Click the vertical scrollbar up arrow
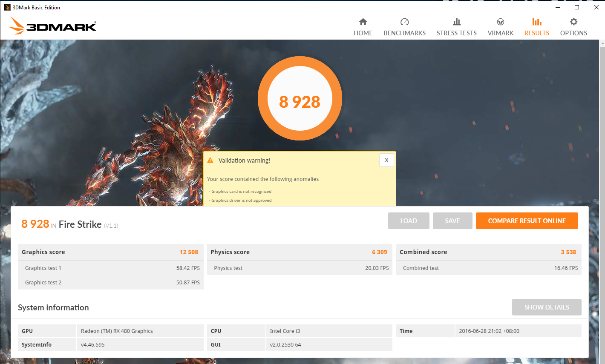Screen dimensions: 605x364 click(x=602, y=43)
